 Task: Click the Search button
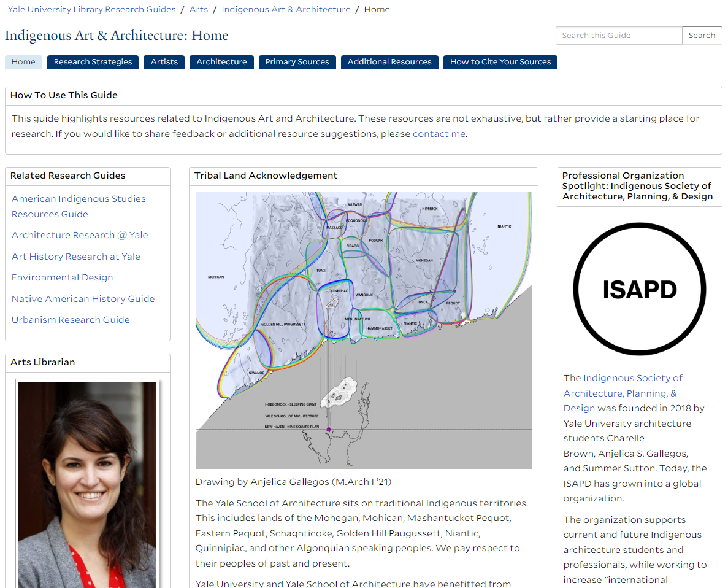(702, 36)
